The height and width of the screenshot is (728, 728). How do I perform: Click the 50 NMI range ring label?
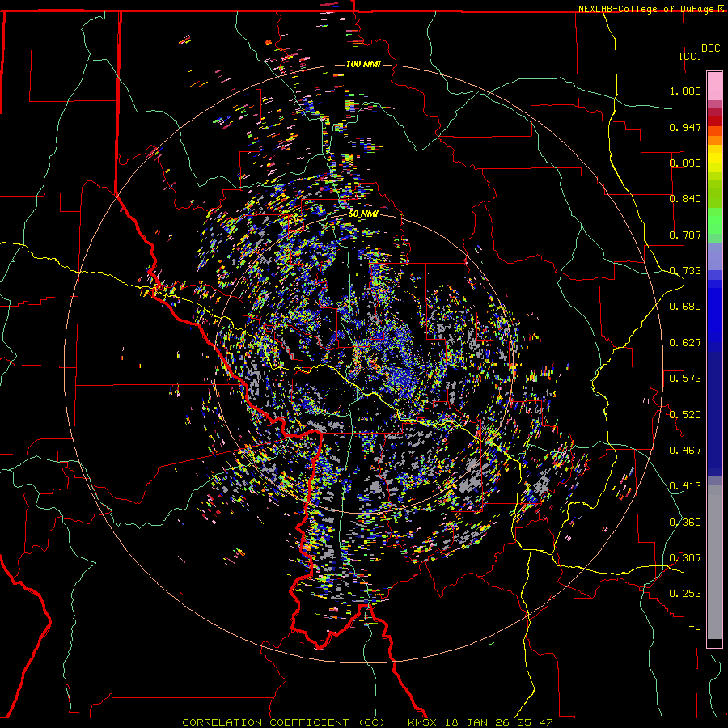click(363, 214)
